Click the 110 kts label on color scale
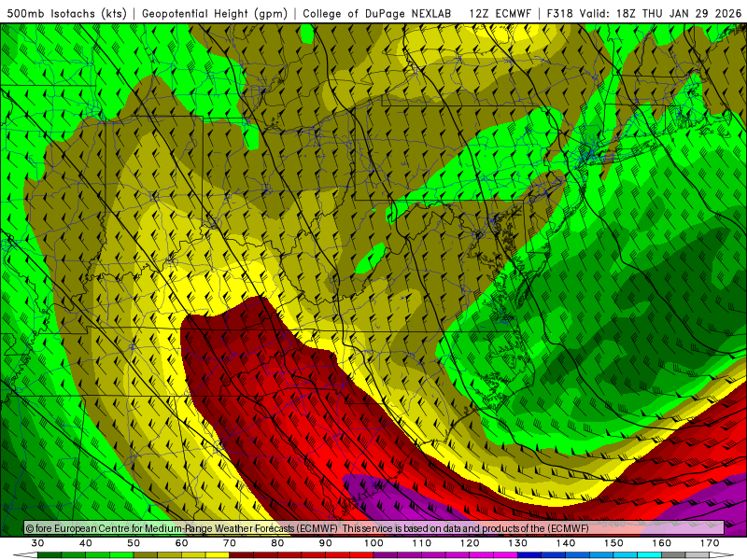The height and width of the screenshot is (560, 747). click(422, 543)
